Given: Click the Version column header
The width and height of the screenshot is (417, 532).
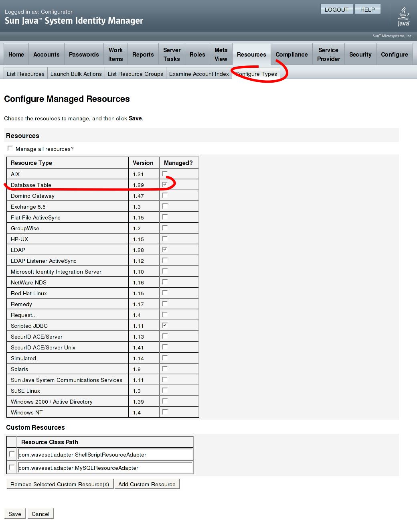Looking at the screenshot, I should click(143, 163).
